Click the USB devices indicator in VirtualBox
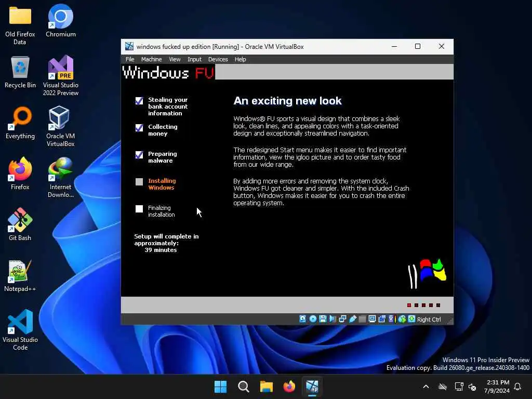The width and height of the screenshot is (532, 399). 353,319
